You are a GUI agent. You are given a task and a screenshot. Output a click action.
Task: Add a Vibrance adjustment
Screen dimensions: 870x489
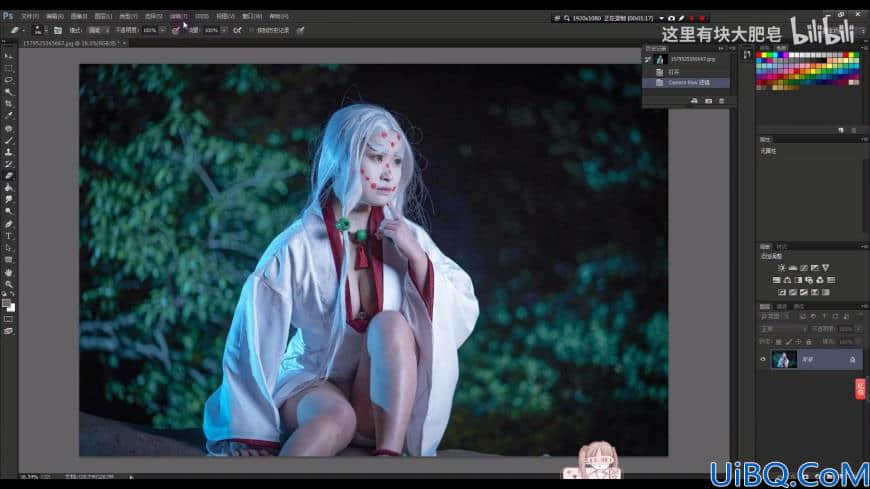click(x=826, y=268)
